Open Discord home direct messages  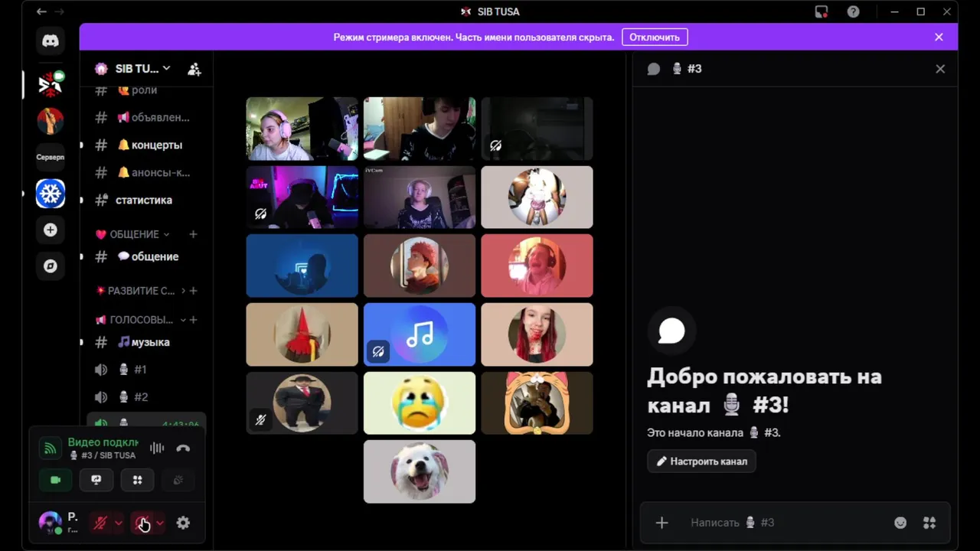click(51, 41)
